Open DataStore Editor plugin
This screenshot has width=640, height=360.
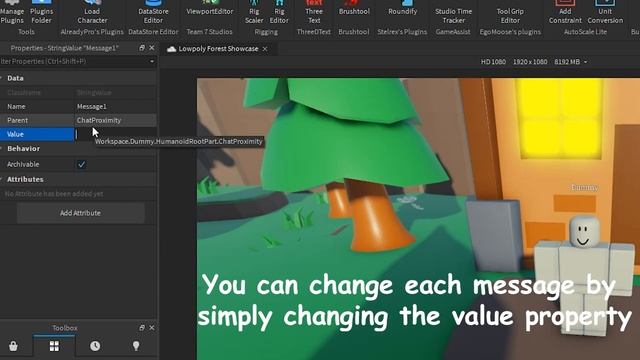pyautogui.click(x=153, y=12)
